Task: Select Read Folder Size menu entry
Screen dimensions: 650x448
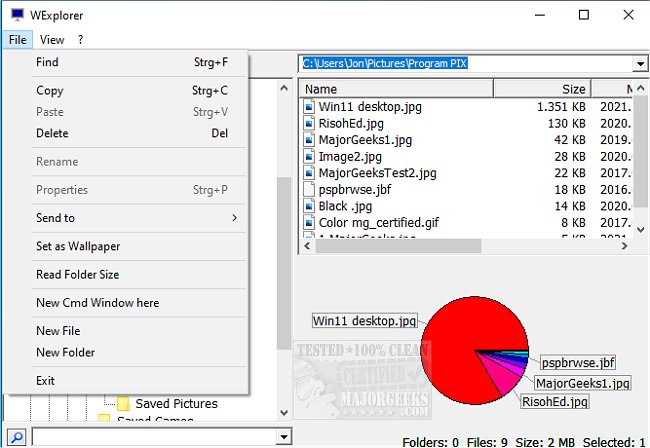Action: [78, 275]
